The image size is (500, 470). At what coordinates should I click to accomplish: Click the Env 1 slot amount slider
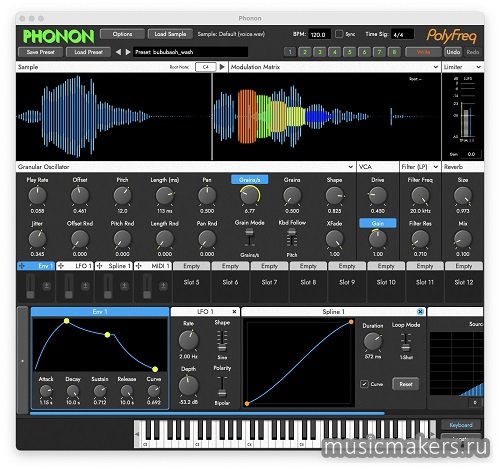tap(30, 286)
